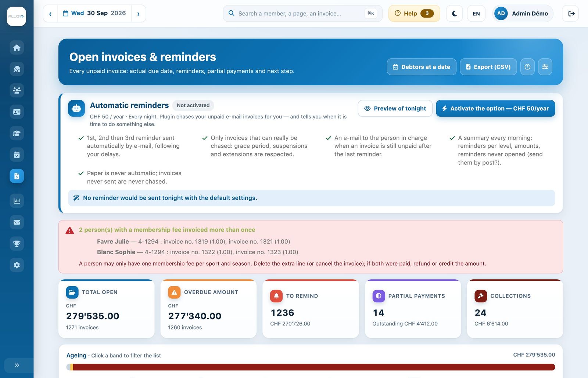Open the bar chart statistics icon
Screen dimensions: 588x378
tap(17, 201)
